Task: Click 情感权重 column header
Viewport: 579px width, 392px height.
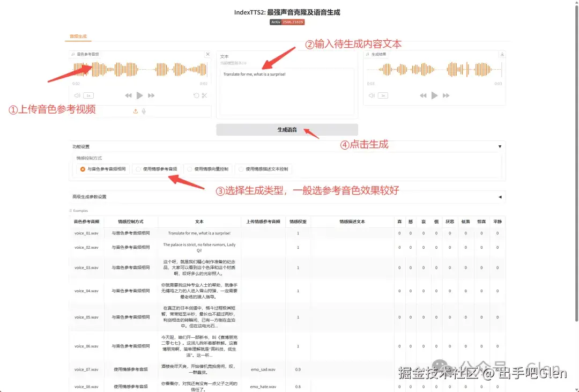Action: pyautogui.click(x=298, y=221)
